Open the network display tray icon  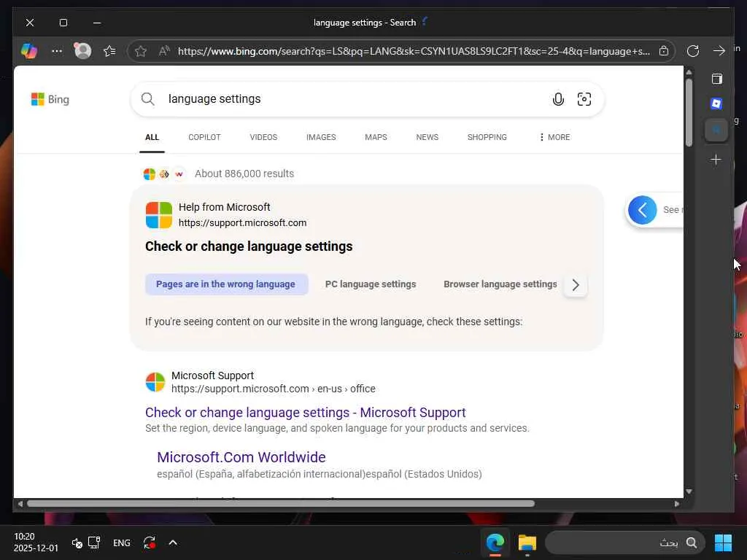click(x=94, y=542)
